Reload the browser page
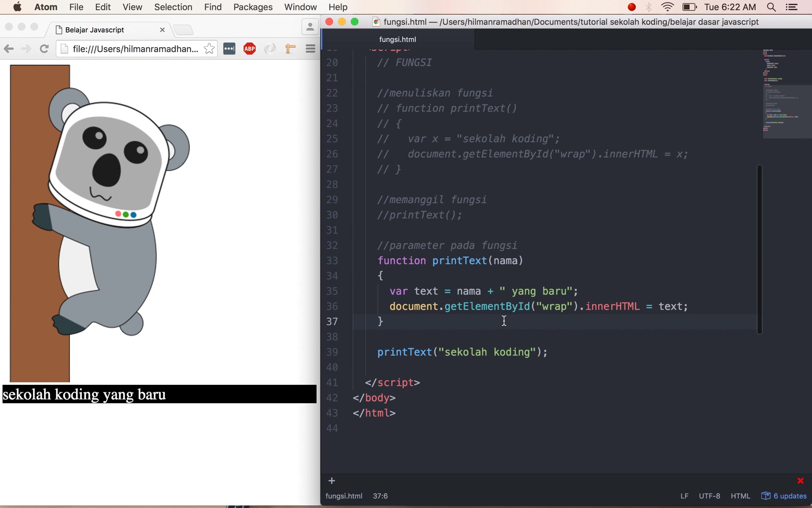Image resolution: width=812 pixels, height=508 pixels. pyautogui.click(x=44, y=48)
